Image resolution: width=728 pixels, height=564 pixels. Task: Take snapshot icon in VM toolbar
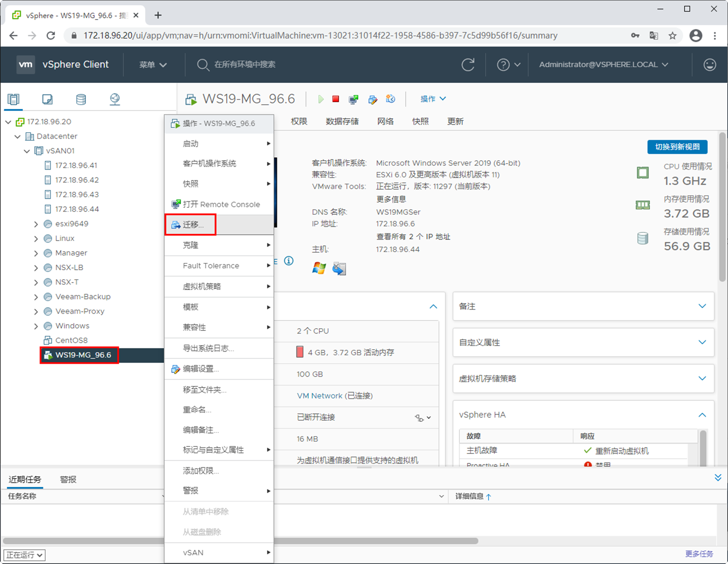(391, 99)
